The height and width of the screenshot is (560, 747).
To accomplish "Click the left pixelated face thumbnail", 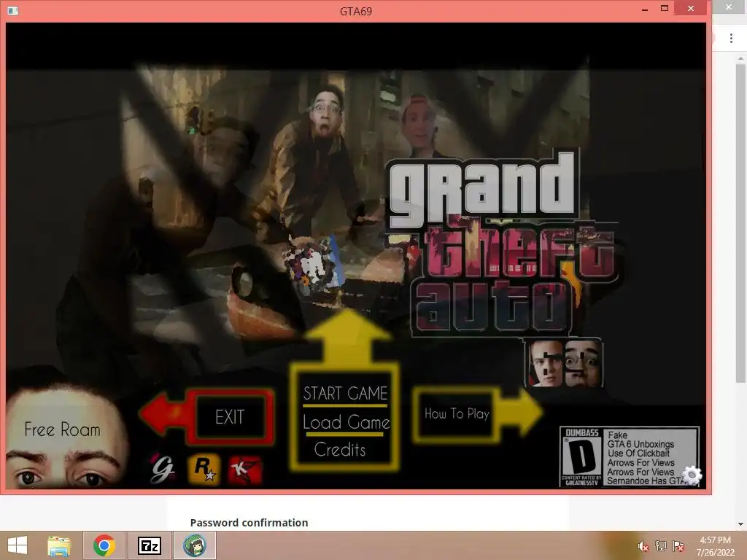I will coord(546,363).
